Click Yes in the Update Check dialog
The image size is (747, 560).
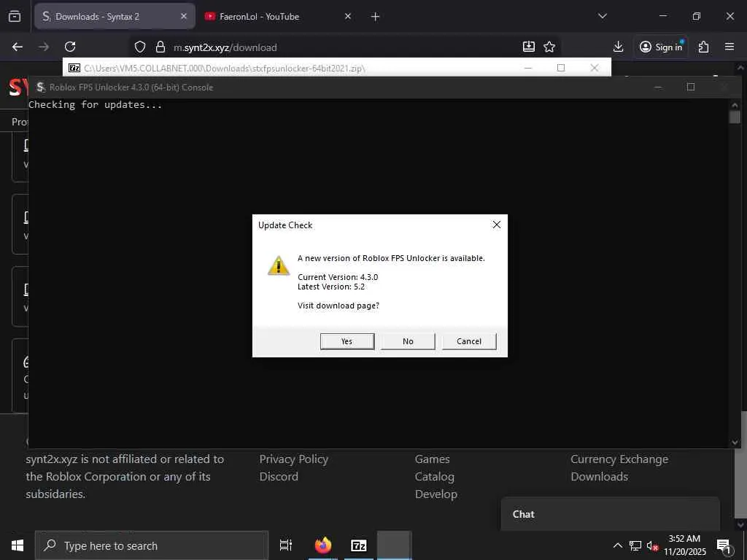(x=347, y=341)
